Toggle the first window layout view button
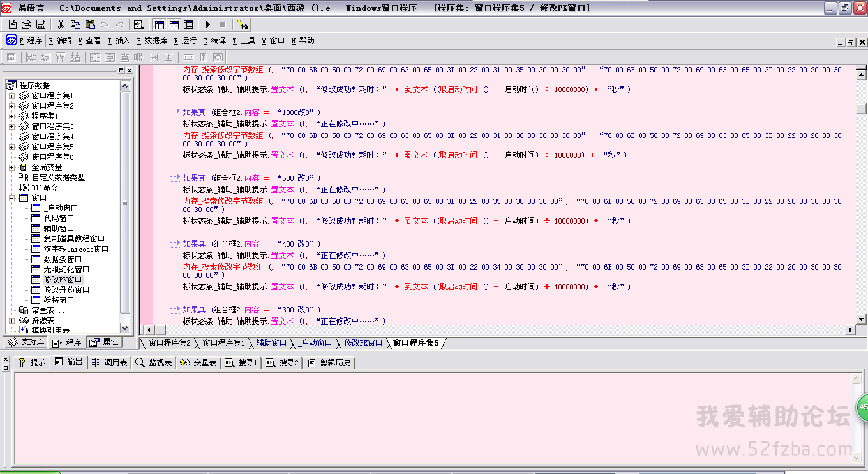The width and height of the screenshot is (868, 474). (160, 24)
